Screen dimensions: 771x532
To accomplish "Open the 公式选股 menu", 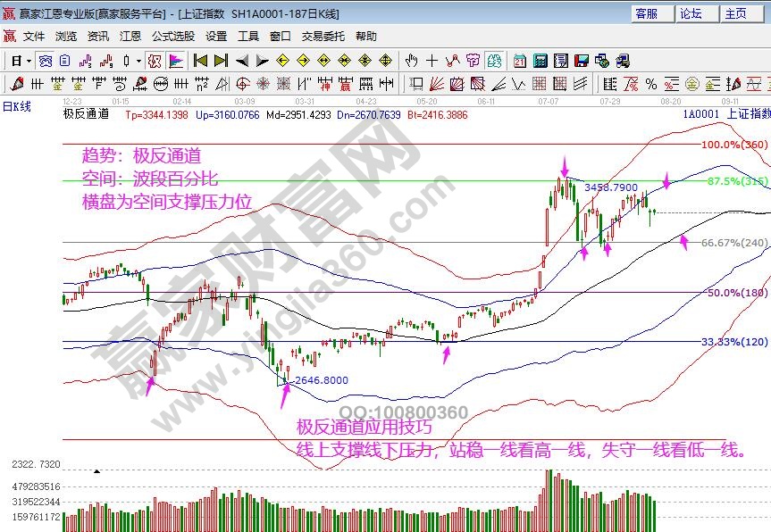I will 173,37.
